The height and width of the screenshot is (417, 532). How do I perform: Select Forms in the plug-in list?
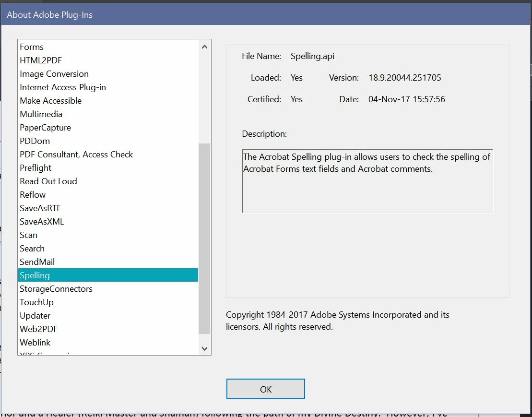point(108,47)
